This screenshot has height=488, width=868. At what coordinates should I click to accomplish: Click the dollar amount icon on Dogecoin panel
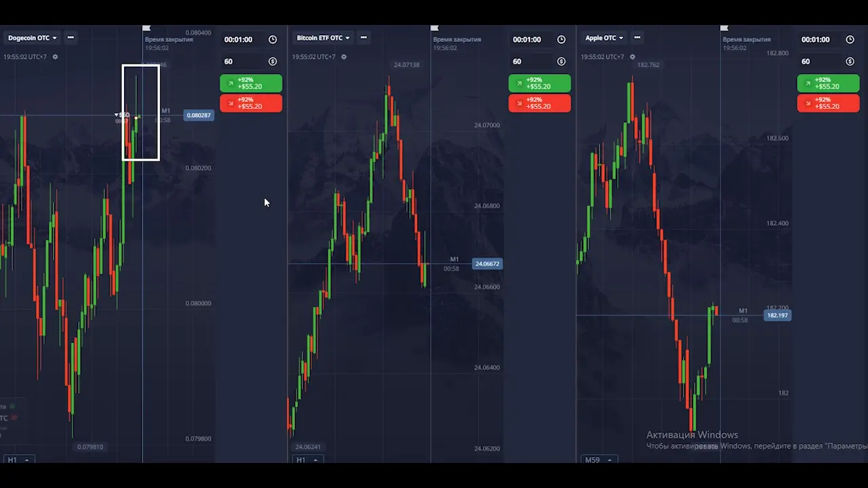click(273, 62)
